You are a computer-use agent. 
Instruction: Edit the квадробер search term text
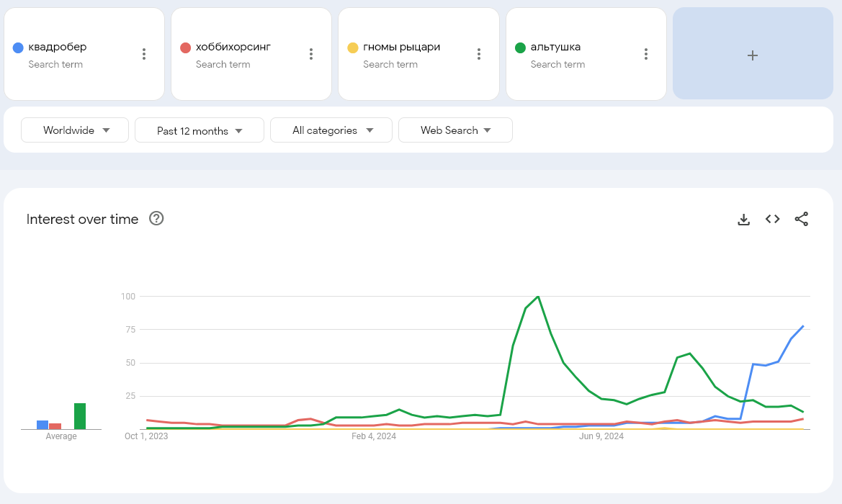(58, 48)
